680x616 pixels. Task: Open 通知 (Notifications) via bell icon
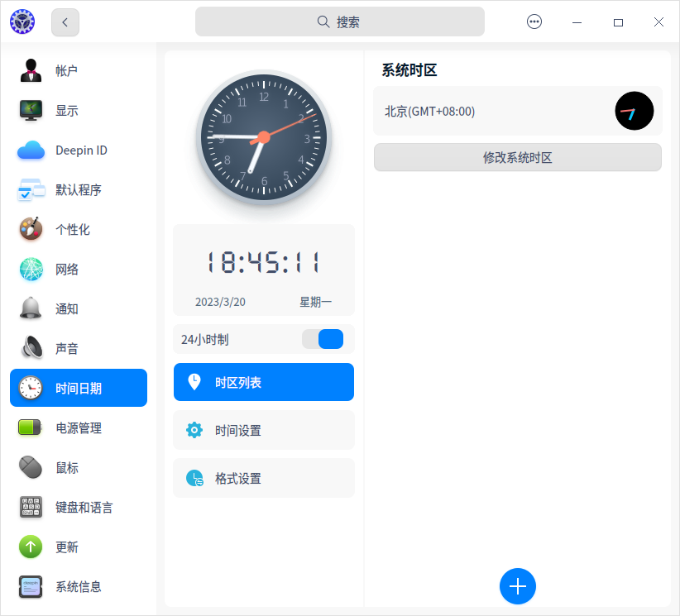pyautogui.click(x=30, y=308)
